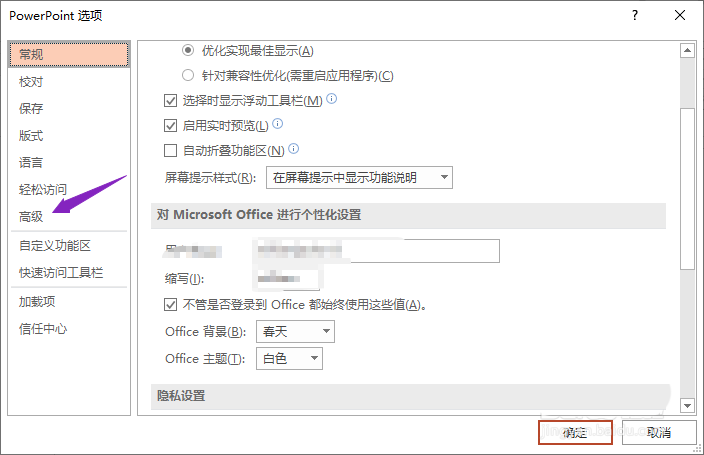Click the 缩写 input field
This screenshot has height=455, width=704.
[287, 278]
